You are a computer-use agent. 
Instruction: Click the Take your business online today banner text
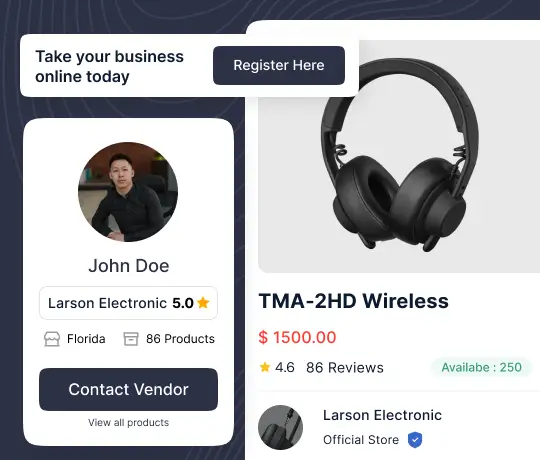point(110,66)
